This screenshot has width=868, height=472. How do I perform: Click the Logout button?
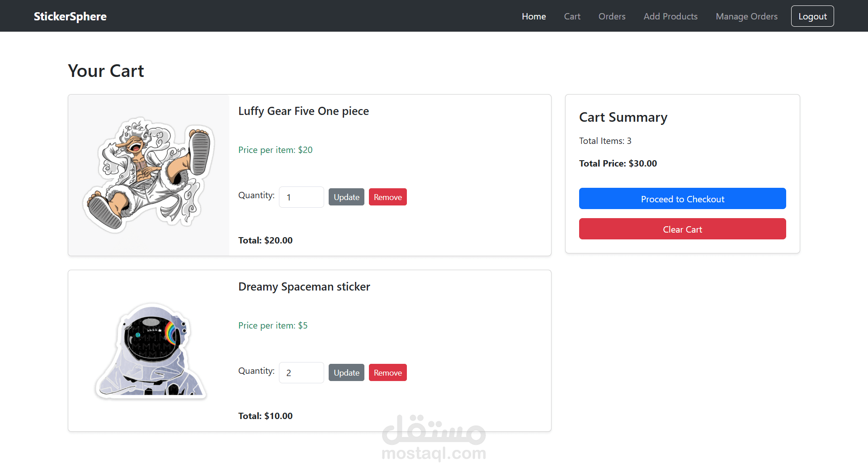812,16
